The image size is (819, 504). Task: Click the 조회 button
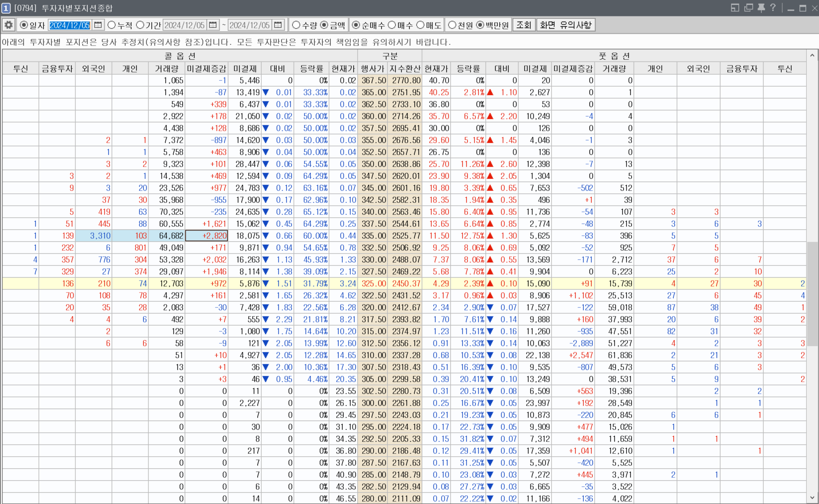click(524, 25)
